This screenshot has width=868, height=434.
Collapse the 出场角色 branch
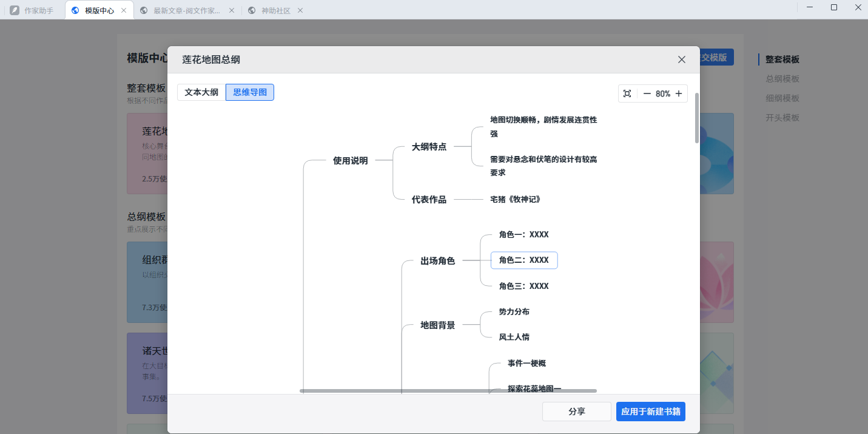click(437, 260)
